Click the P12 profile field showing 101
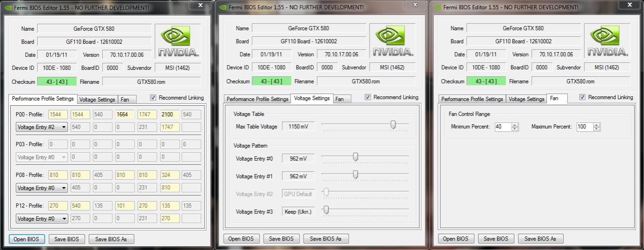The image size is (644, 250). point(125,206)
